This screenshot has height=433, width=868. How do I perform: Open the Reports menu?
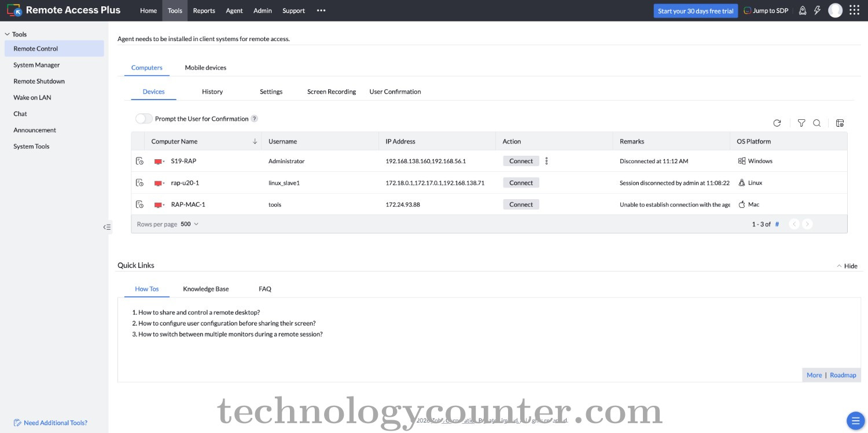click(x=204, y=10)
